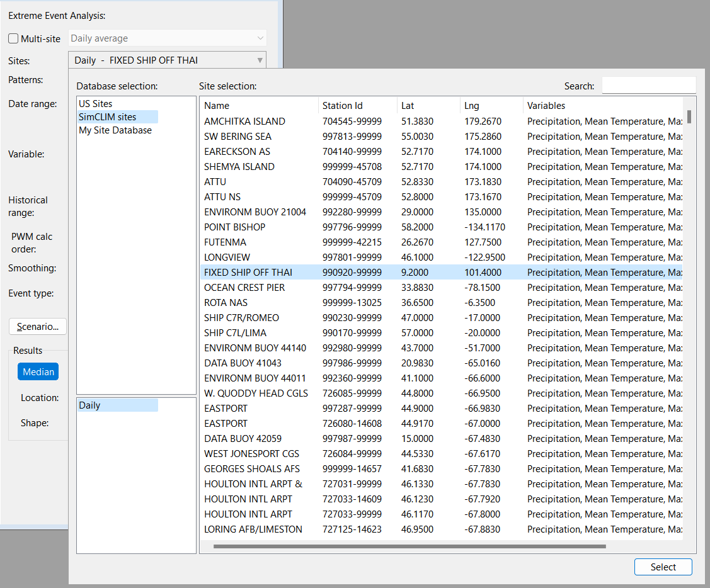
Task: Click the Select button
Action: point(663,567)
